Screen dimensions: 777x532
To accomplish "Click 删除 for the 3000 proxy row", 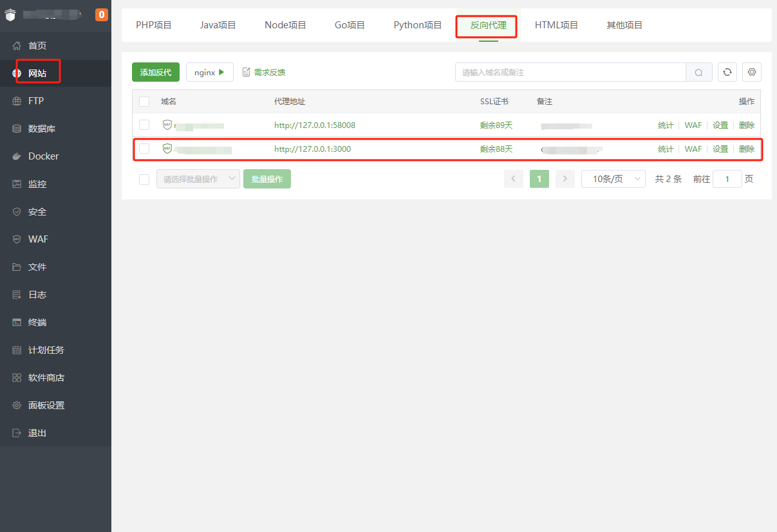I will [x=747, y=149].
